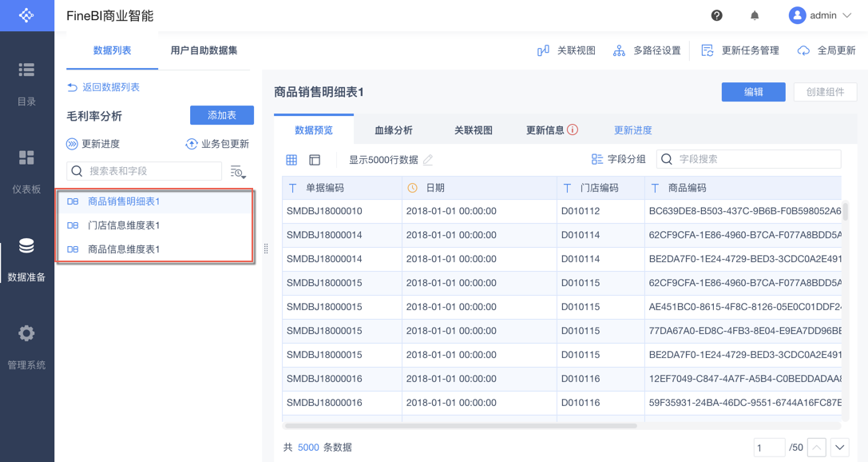This screenshot has height=462, width=868.
Task: Click the cell starting 59F35931-24BA
Action: [743, 403]
